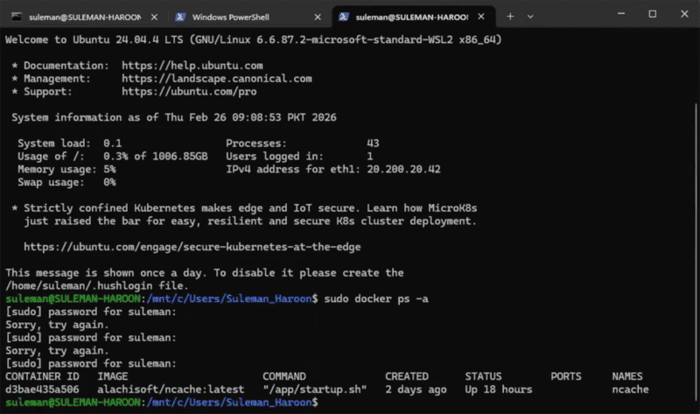The height and width of the screenshot is (414, 700).
Task: Click the terminal icon on first tab
Action: pyautogui.click(x=17, y=17)
